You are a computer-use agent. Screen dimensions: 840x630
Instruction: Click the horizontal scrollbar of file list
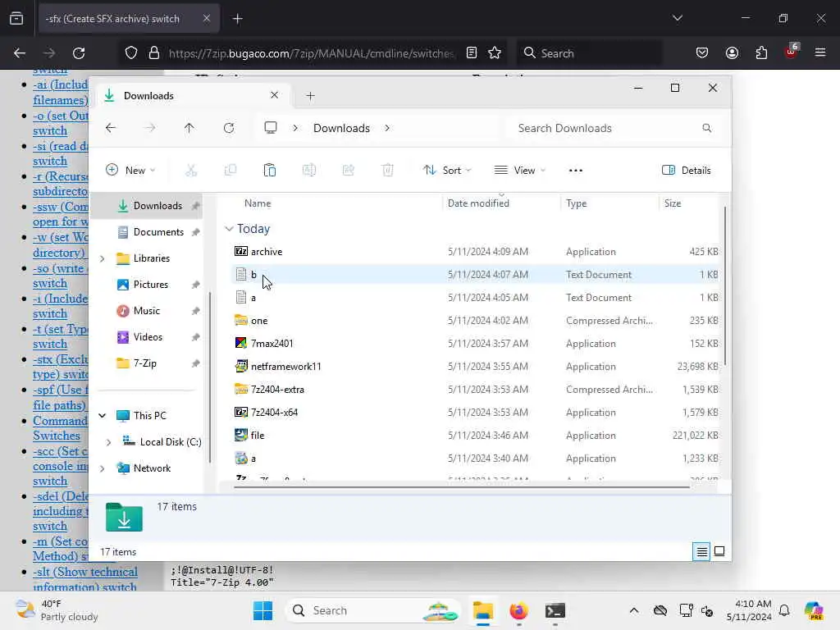coord(461,486)
